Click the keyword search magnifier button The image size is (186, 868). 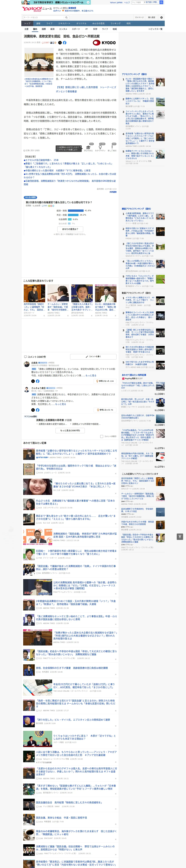66,18
